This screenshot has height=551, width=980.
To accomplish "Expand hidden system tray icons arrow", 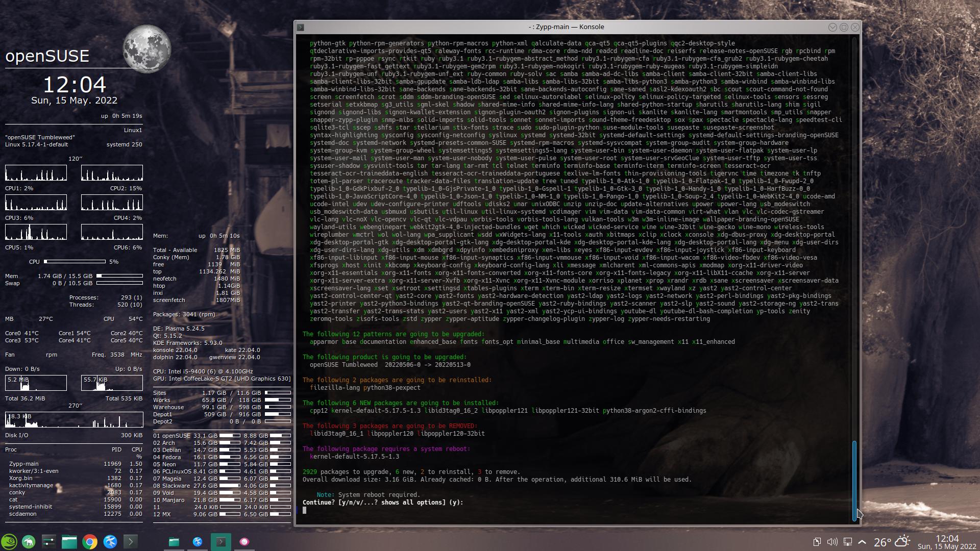I will tap(862, 542).
